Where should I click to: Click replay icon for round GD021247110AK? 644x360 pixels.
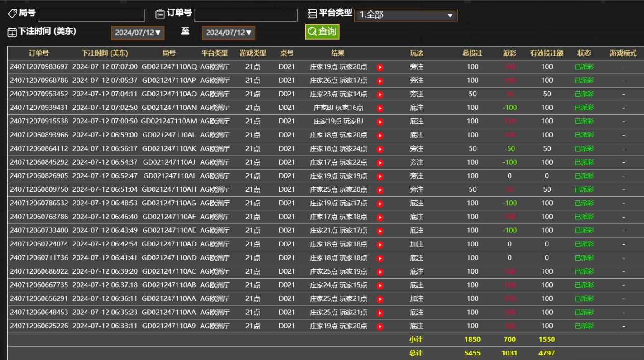(x=380, y=149)
